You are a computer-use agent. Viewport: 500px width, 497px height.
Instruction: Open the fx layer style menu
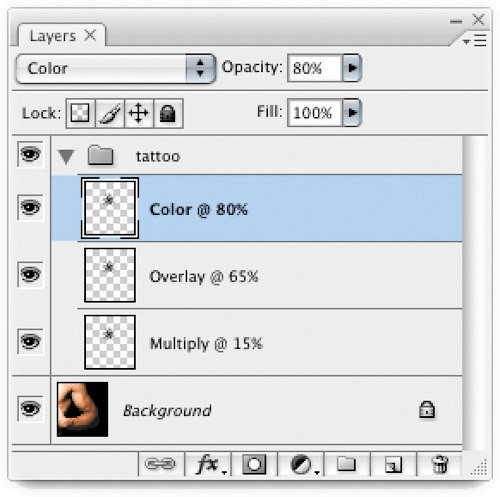(208, 464)
